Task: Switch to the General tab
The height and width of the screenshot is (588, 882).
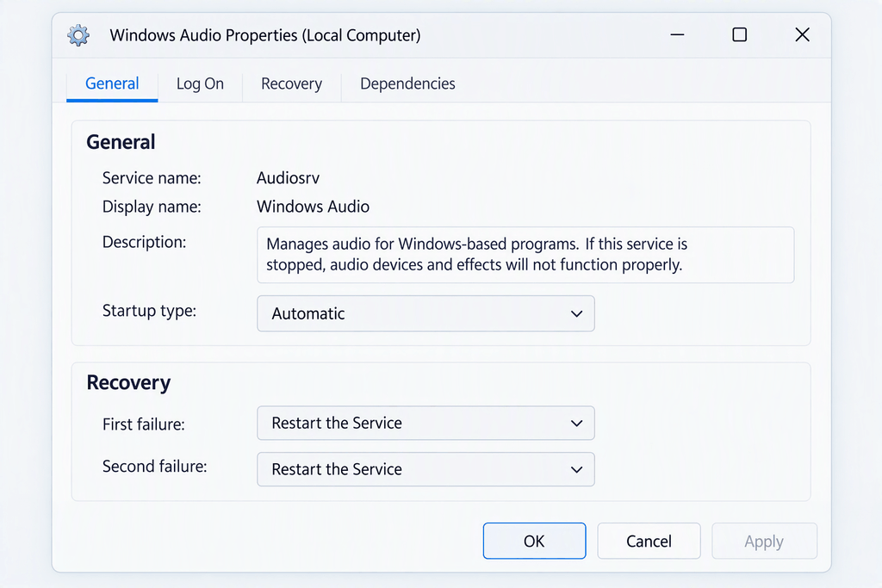Action: (x=112, y=84)
